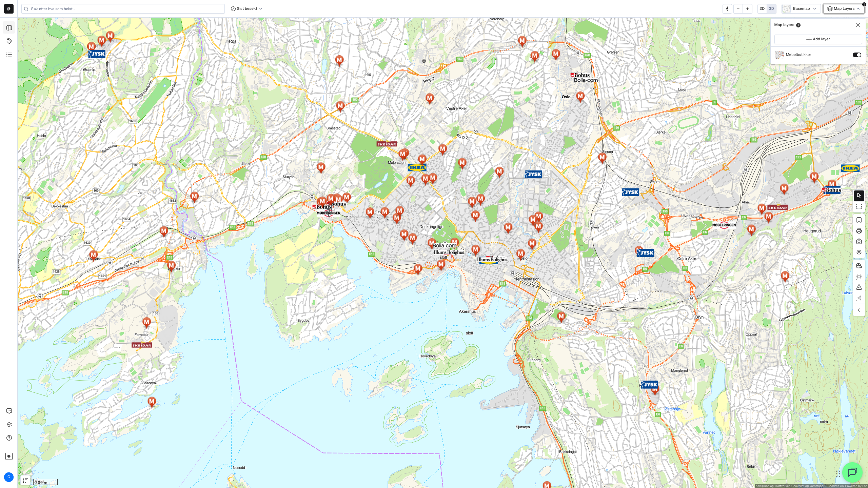Image resolution: width=868 pixels, height=488 pixels.
Task: Open the list view in the left sidebar
Action: pos(9,55)
